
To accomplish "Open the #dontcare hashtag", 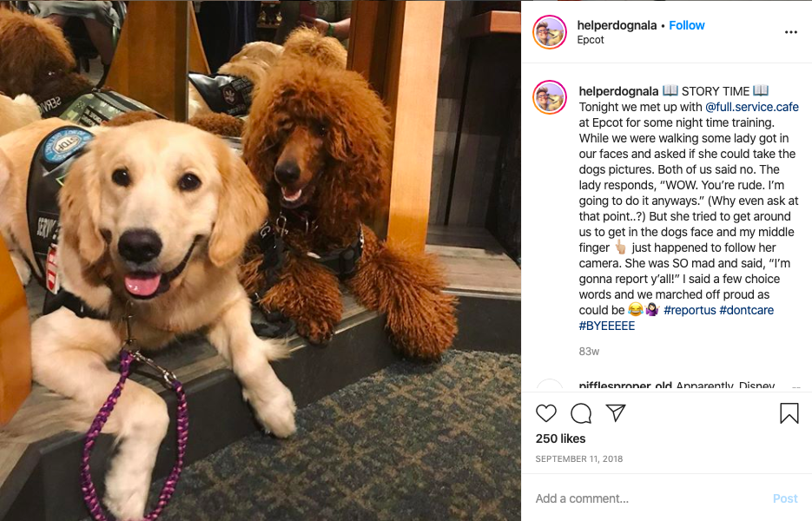I will click(747, 310).
